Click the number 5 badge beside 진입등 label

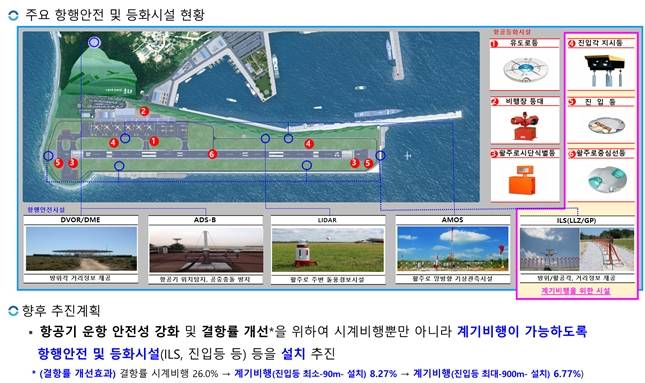tap(572, 102)
